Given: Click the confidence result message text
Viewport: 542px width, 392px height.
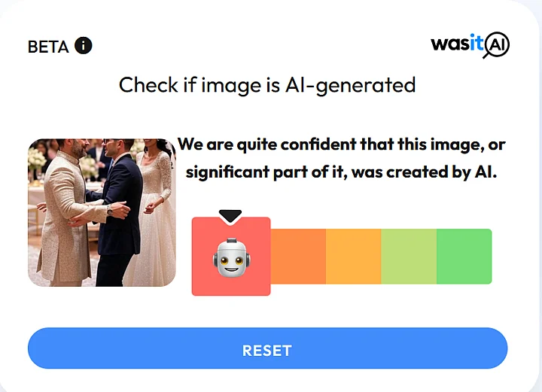Looking at the screenshot, I should tap(342, 158).
